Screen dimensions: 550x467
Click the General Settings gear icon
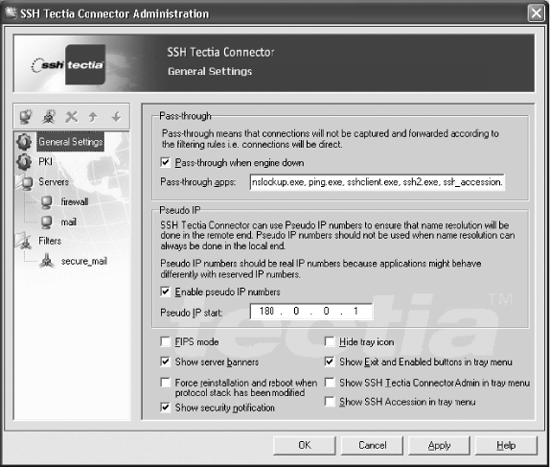[24, 142]
